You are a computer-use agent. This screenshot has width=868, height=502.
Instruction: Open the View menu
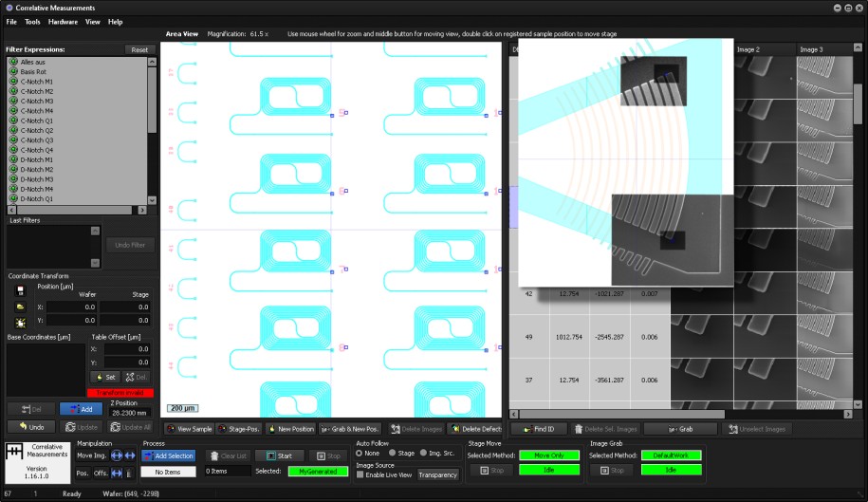[92, 22]
